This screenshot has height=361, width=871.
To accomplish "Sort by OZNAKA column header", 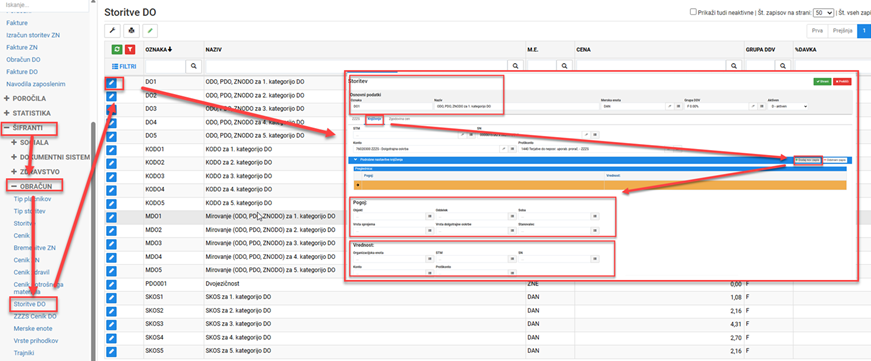I will [x=158, y=49].
